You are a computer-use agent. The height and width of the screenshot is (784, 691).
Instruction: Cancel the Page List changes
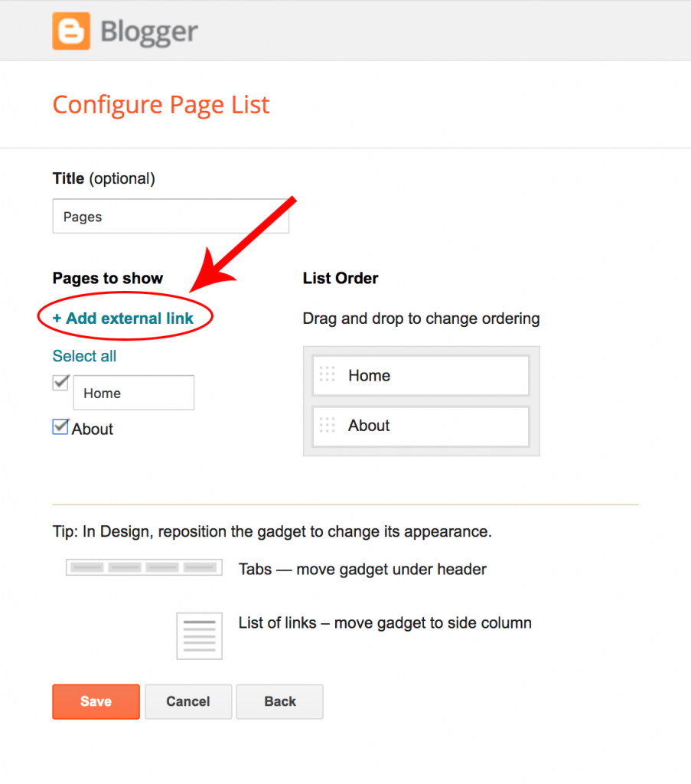point(187,701)
